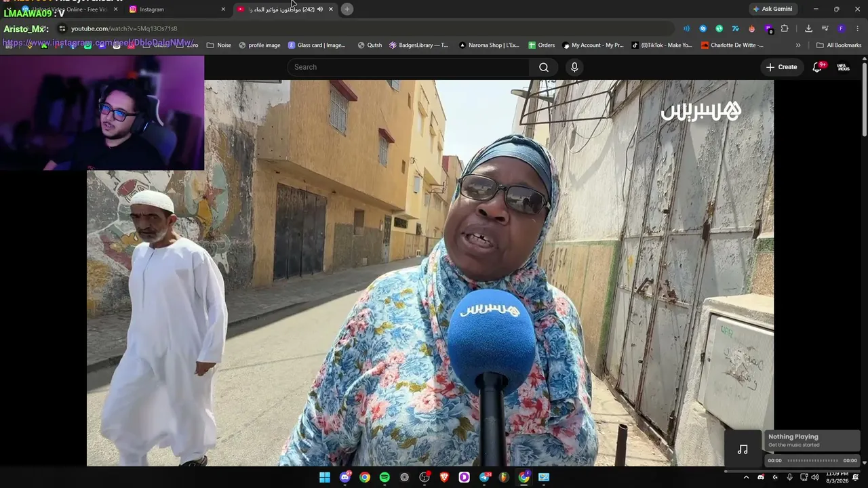Open the Chrome three-dot menu
The width and height of the screenshot is (868, 488).
click(x=858, y=28)
